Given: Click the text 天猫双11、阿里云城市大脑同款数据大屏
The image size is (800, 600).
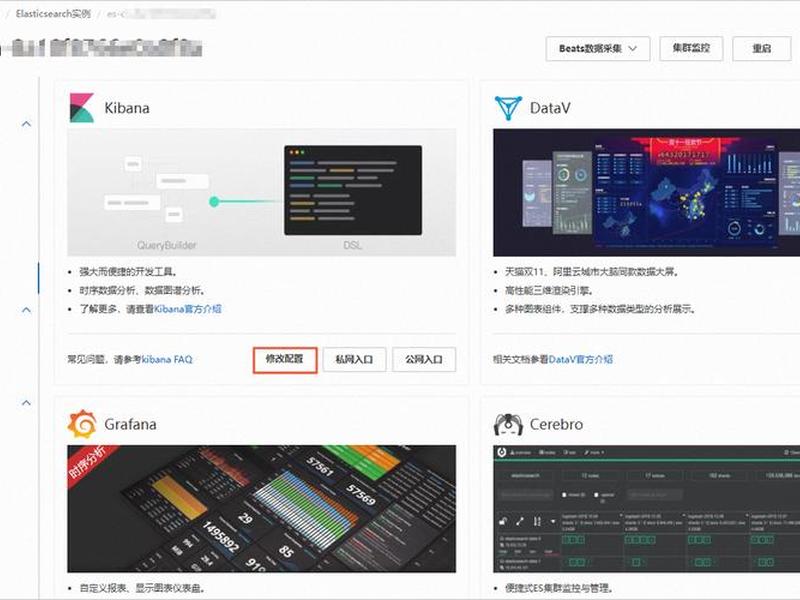Looking at the screenshot, I should click(x=591, y=272).
